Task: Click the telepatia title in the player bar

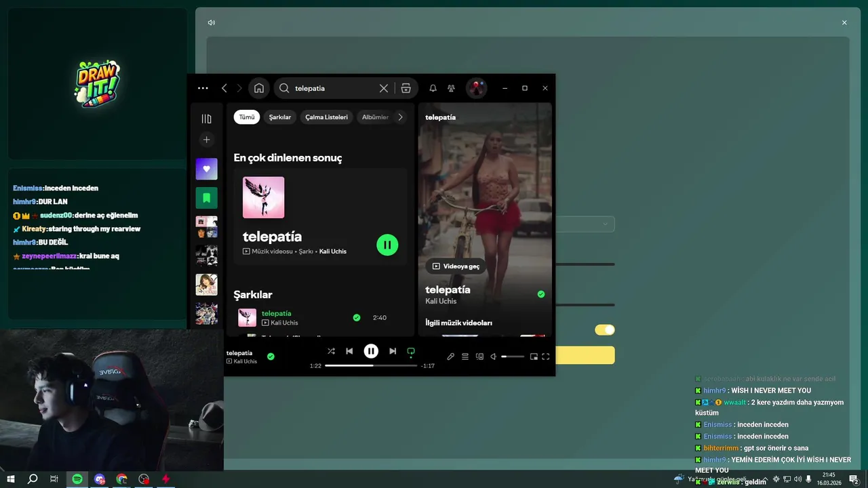Action: click(239, 353)
